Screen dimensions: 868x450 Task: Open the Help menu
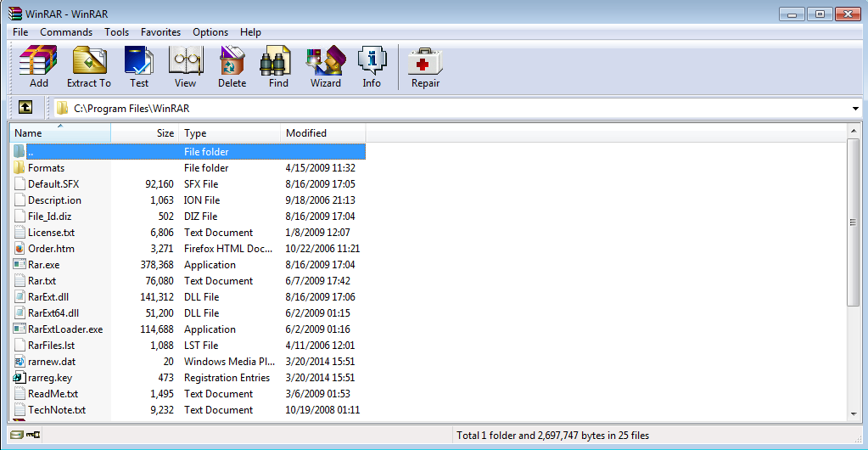coord(251,32)
